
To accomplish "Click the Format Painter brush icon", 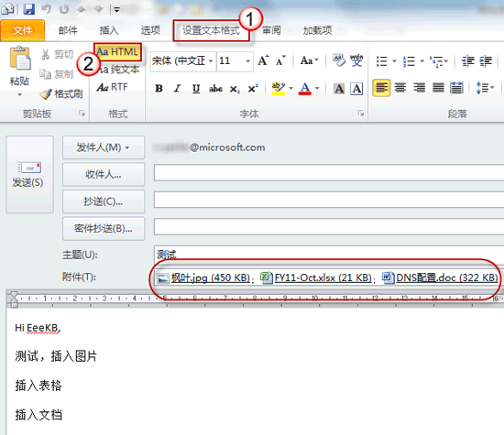I will 45,94.
